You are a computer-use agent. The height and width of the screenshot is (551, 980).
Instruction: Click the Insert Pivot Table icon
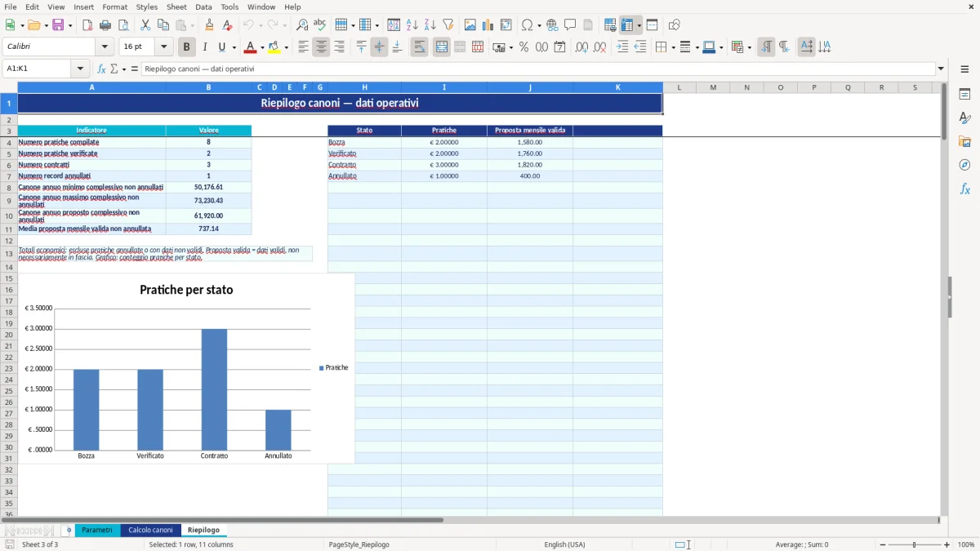[506, 25]
